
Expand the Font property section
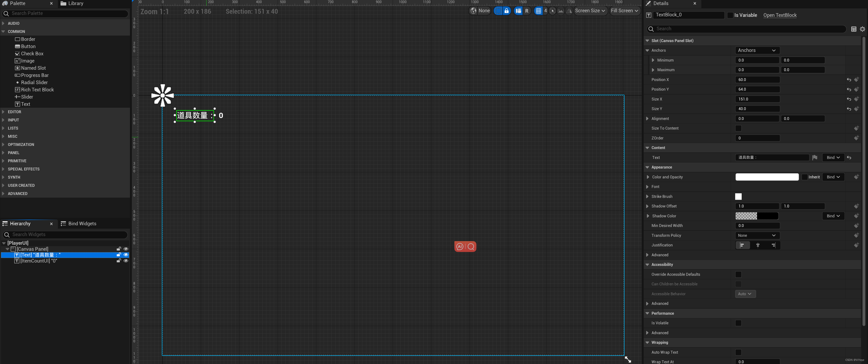pyautogui.click(x=647, y=187)
